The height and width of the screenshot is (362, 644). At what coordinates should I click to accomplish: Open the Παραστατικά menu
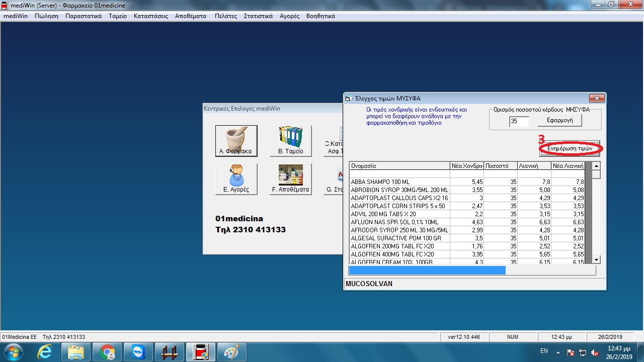pyautogui.click(x=84, y=16)
